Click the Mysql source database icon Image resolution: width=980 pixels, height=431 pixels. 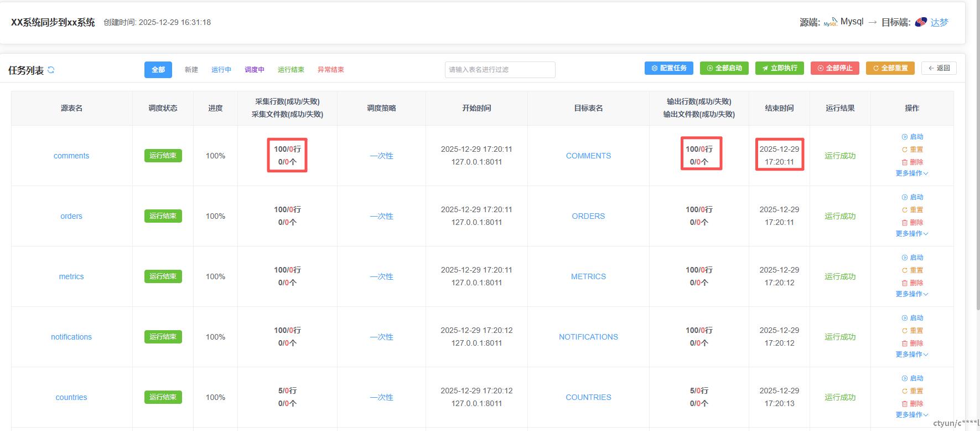830,22
